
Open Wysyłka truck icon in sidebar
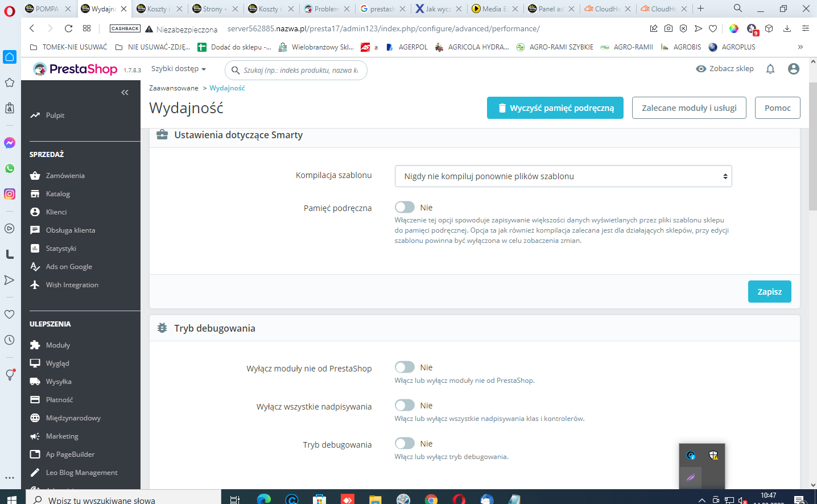click(35, 381)
